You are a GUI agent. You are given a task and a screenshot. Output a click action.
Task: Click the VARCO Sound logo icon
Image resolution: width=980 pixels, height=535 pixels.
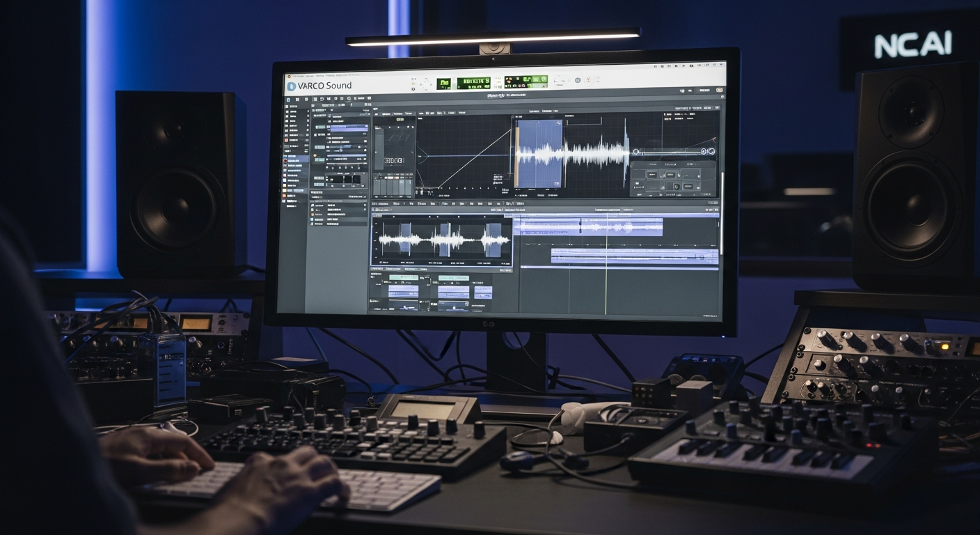click(x=292, y=86)
